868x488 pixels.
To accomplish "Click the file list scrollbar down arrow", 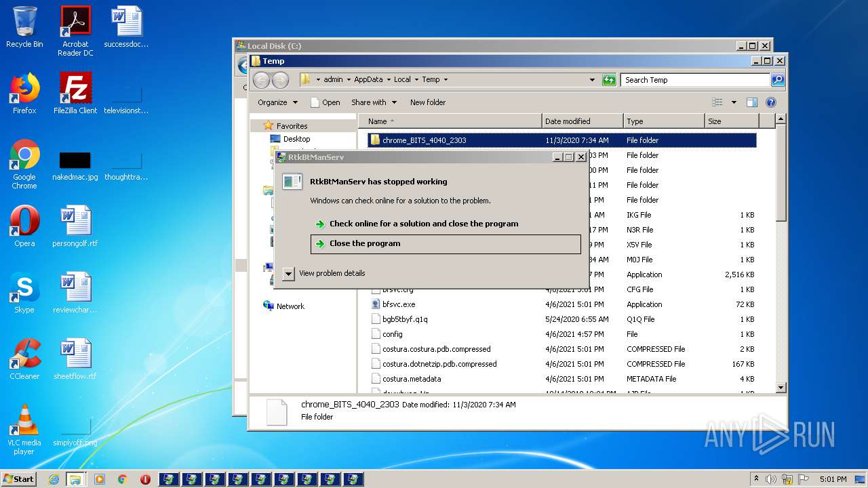I will [781, 388].
